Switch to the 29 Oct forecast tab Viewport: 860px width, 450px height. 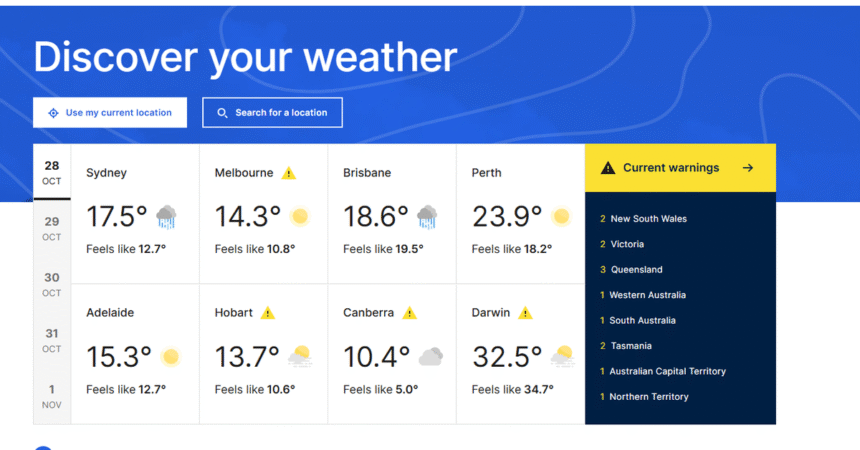pyautogui.click(x=52, y=229)
